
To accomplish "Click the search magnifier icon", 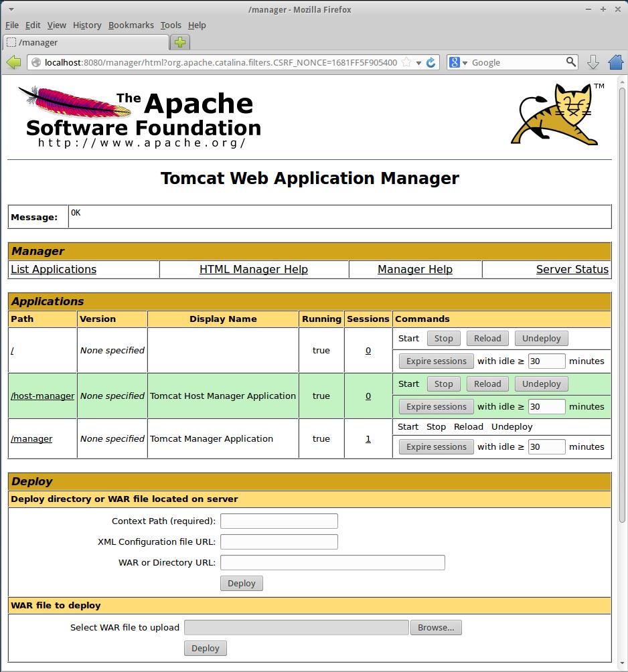I will (x=570, y=62).
